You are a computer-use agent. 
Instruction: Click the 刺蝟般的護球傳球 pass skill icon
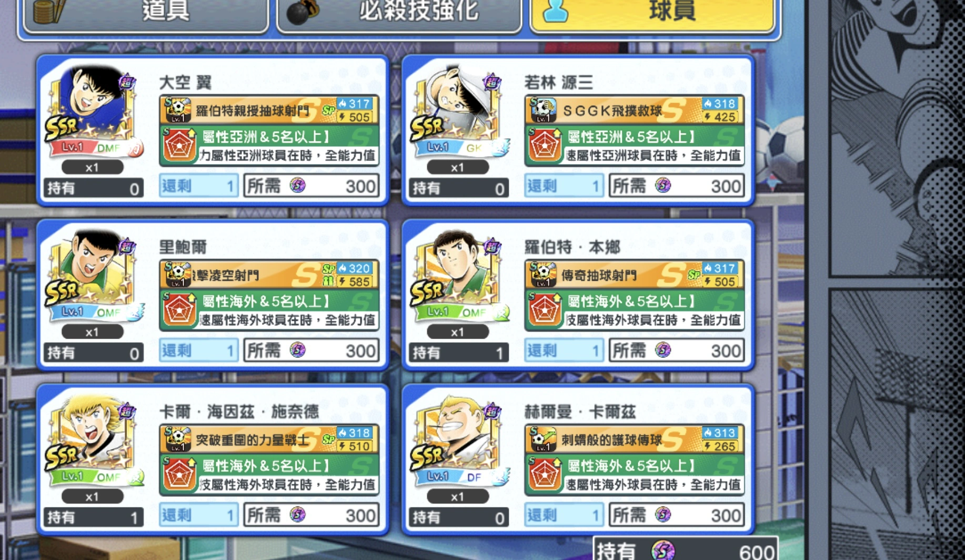point(542,439)
